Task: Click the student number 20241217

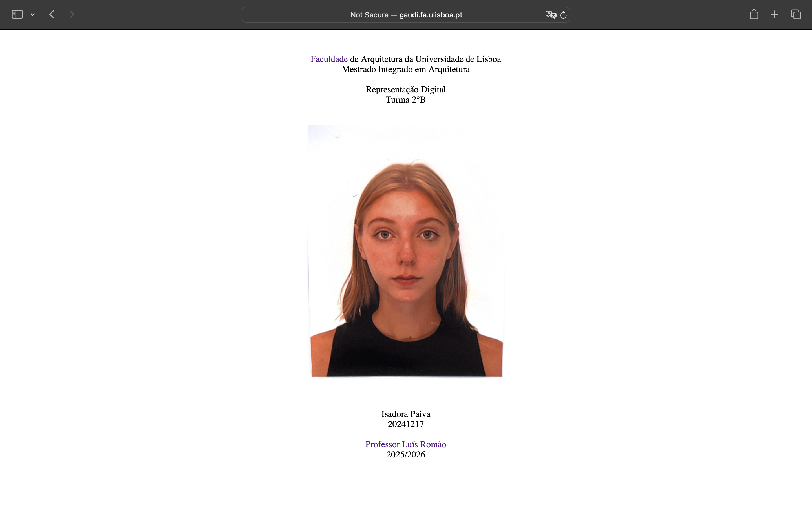Action: [406, 424]
